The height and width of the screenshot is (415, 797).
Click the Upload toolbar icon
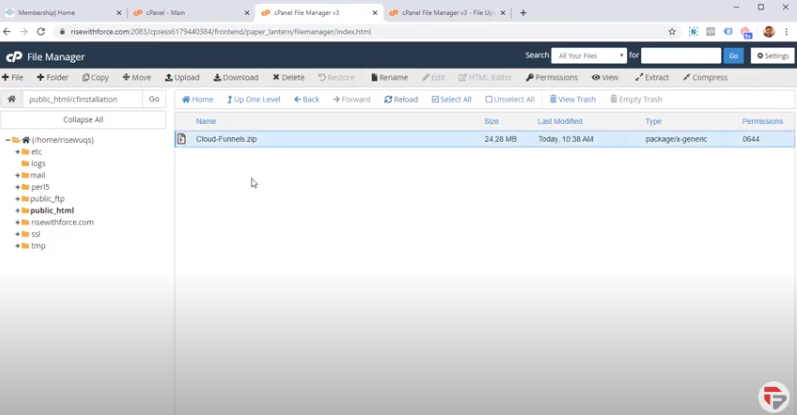pos(169,77)
